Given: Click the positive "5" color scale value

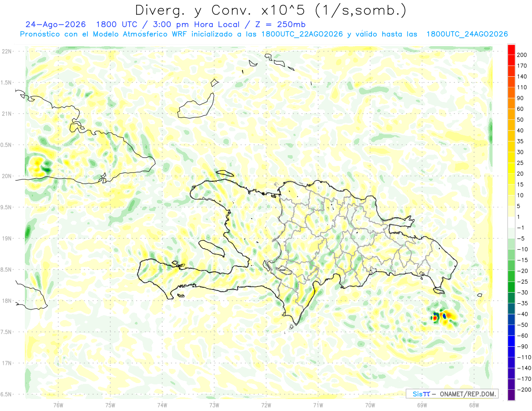Looking at the screenshot, I should coord(520,206).
